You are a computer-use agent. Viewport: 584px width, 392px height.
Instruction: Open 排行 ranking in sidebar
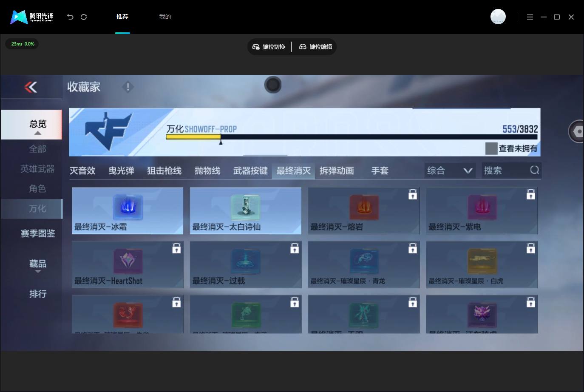[x=38, y=294]
